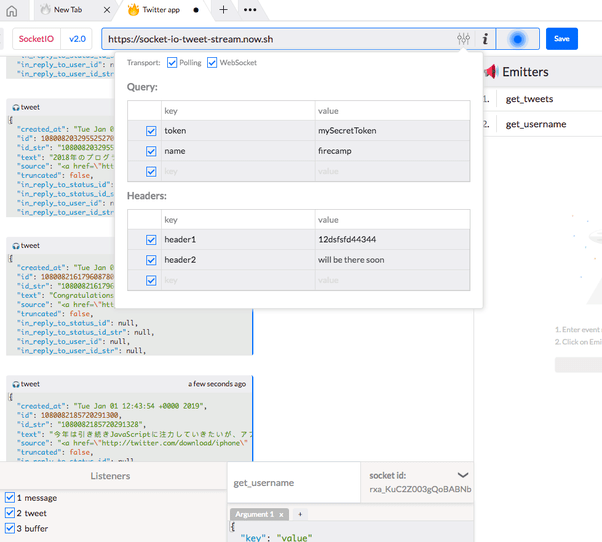This screenshot has width=602, height=542.
Task: Uncheck the message listener
Action: [10, 498]
